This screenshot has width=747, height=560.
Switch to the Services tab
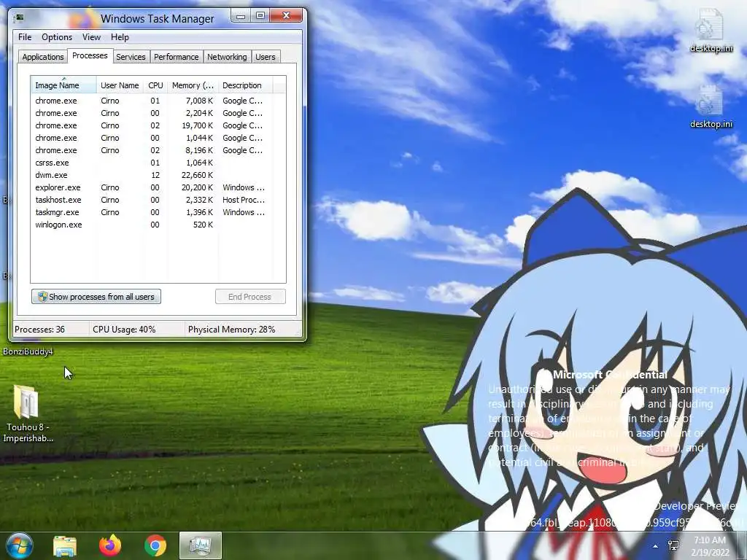click(131, 57)
